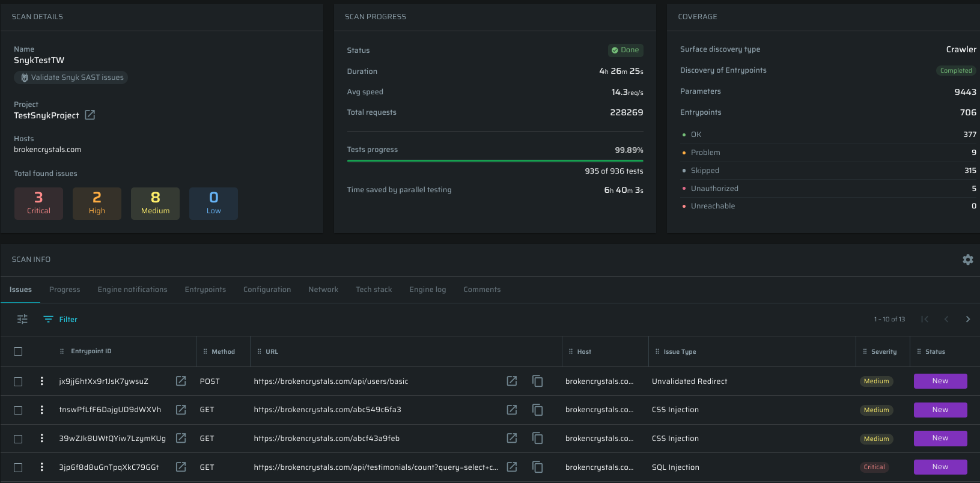Select the Critical issues count tile
The height and width of the screenshot is (483, 980).
pos(38,203)
